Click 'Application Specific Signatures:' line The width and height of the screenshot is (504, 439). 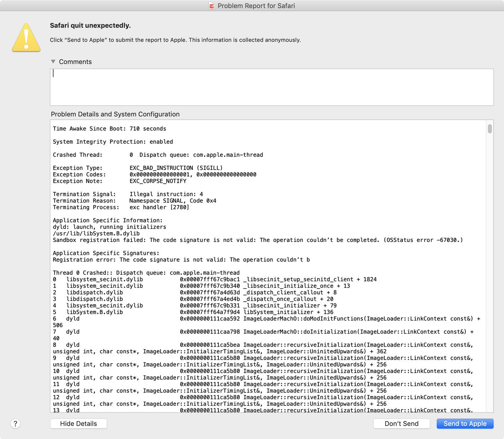point(106,253)
